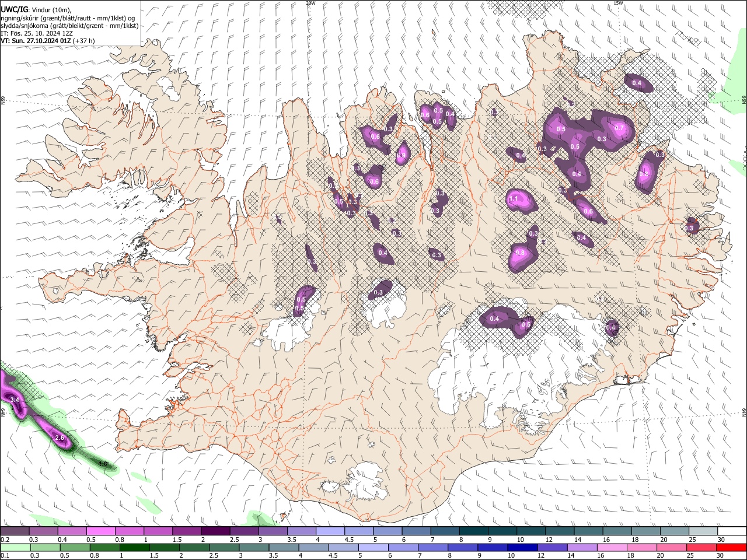Select the dark teal 8 swatch, upper legend

point(473,531)
